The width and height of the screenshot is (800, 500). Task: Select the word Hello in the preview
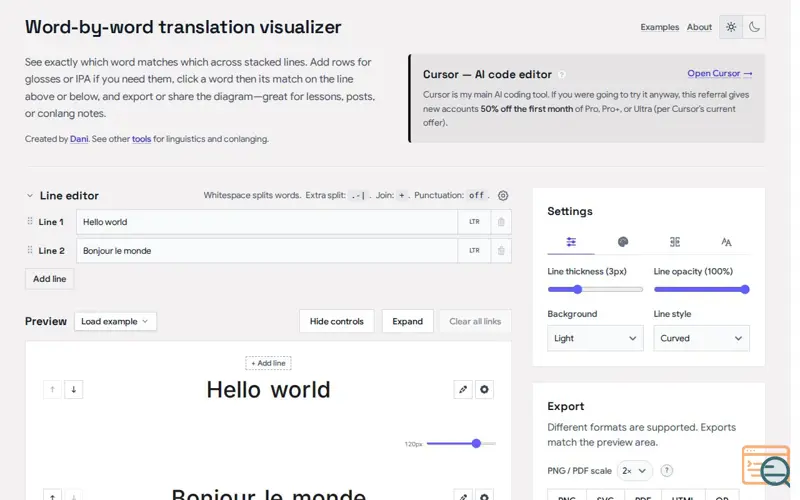pyautogui.click(x=233, y=390)
